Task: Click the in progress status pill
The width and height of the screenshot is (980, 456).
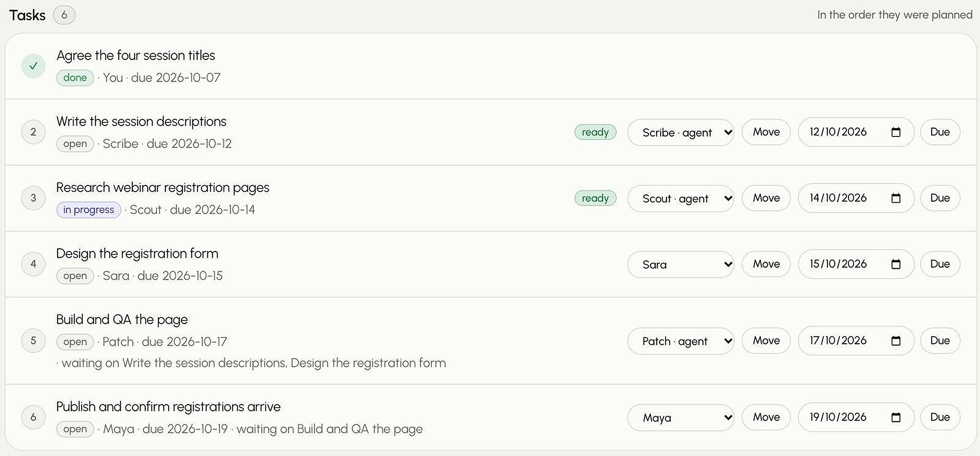Action: pos(89,210)
